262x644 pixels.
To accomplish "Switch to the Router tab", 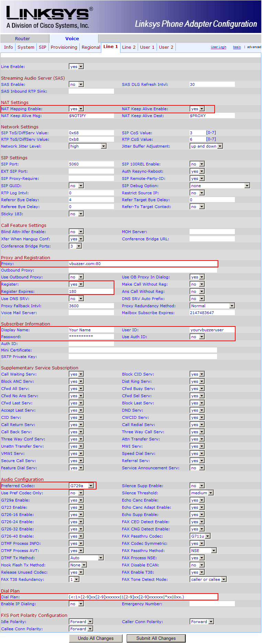I will 22,38.
